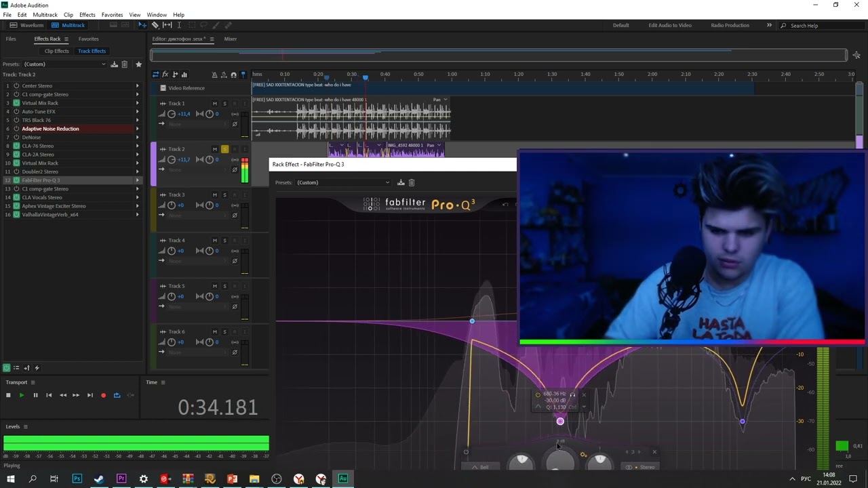Delete Effects Rack preset trash icon
868x488 pixels.
(125, 64)
